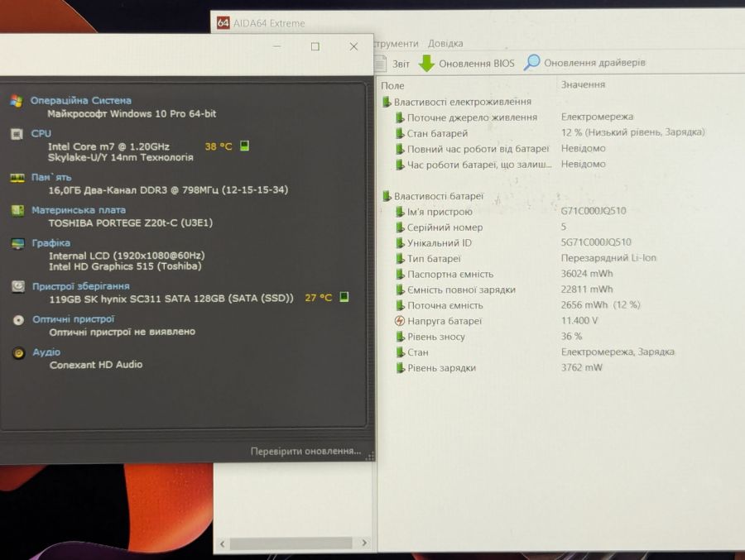Click the Windows flag icon beside Операційна Система
Screen dimensions: 745x560
(x=17, y=101)
